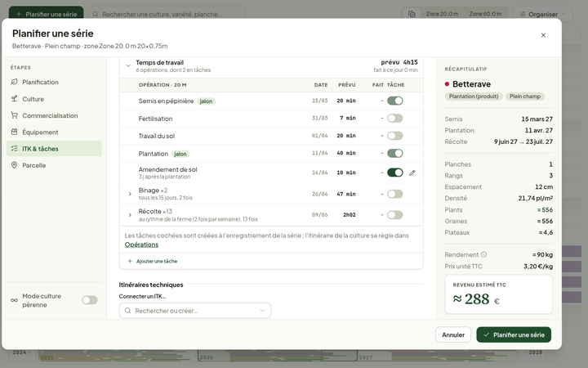Click the Plein champ tag
This screenshot has height=368, width=588.
click(525, 96)
